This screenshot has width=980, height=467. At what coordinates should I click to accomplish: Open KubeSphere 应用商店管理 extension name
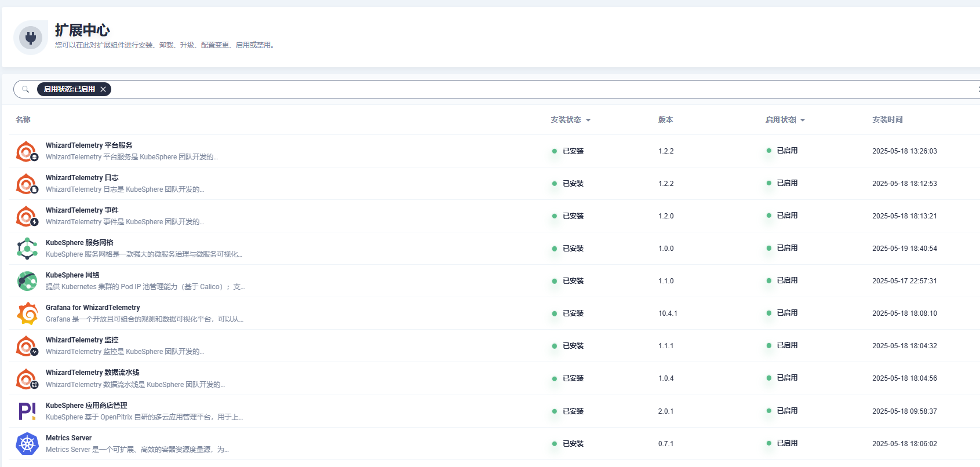pyautogui.click(x=86, y=406)
